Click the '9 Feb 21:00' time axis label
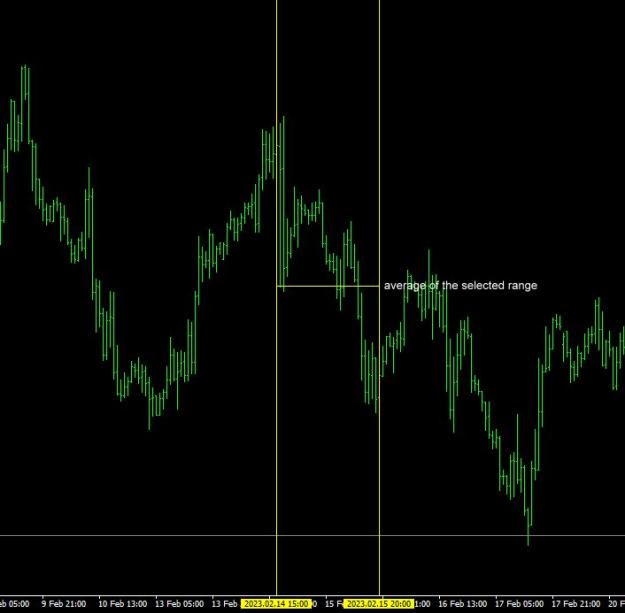Screen dimensions: 625x613 [64, 604]
